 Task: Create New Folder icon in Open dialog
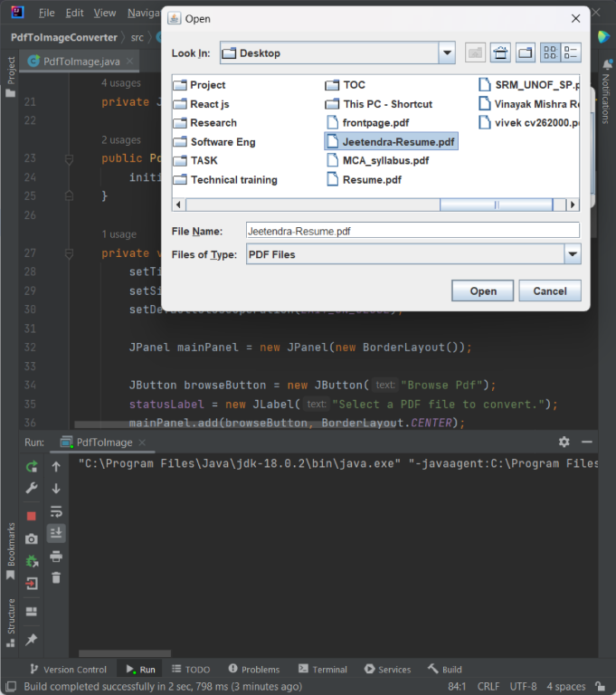[x=526, y=53]
